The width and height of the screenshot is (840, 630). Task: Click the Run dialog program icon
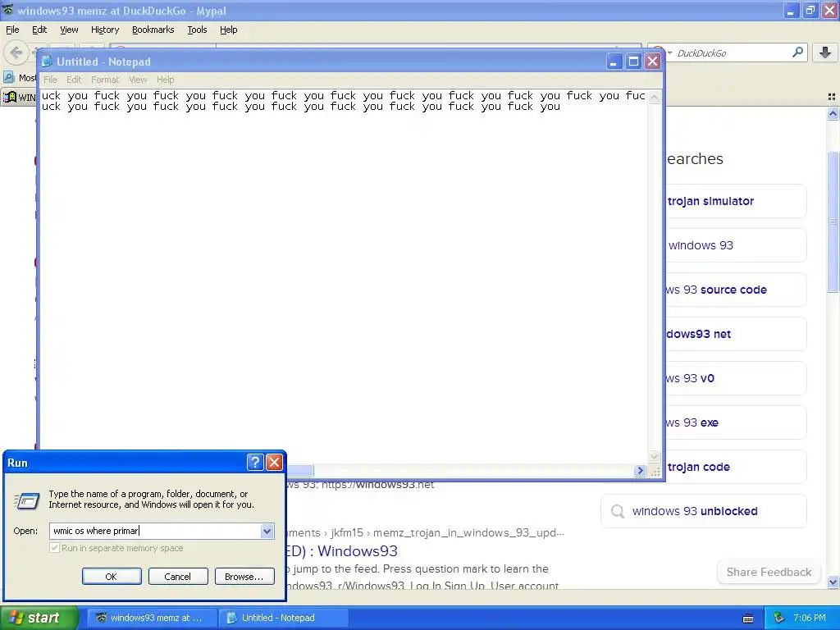tap(27, 501)
